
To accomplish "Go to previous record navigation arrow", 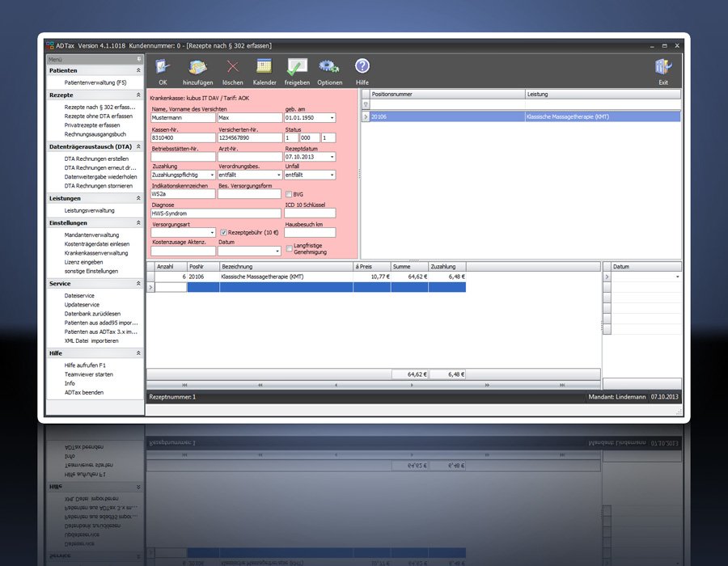I will pos(336,385).
